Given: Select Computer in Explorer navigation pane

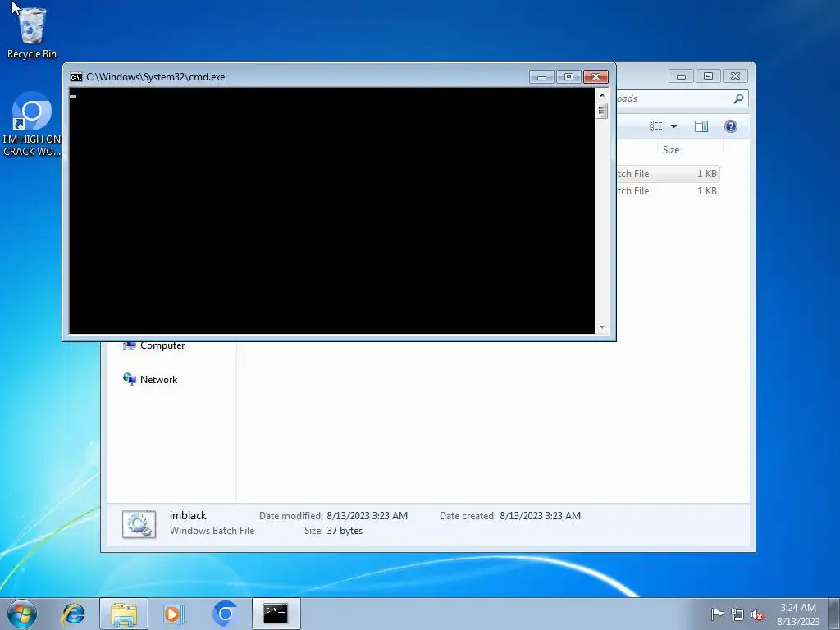Looking at the screenshot, I should click(154, 345).
